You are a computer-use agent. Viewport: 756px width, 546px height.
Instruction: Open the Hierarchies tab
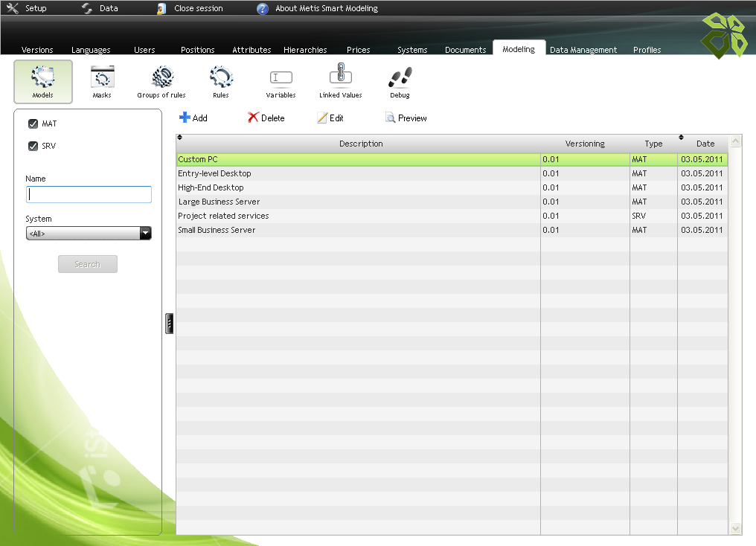305,50
